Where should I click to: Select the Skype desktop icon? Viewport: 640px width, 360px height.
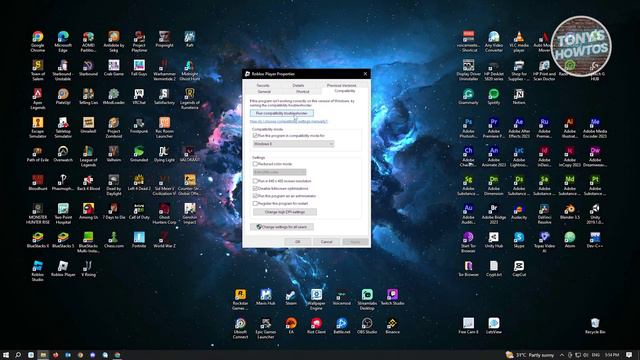(519, 241)
